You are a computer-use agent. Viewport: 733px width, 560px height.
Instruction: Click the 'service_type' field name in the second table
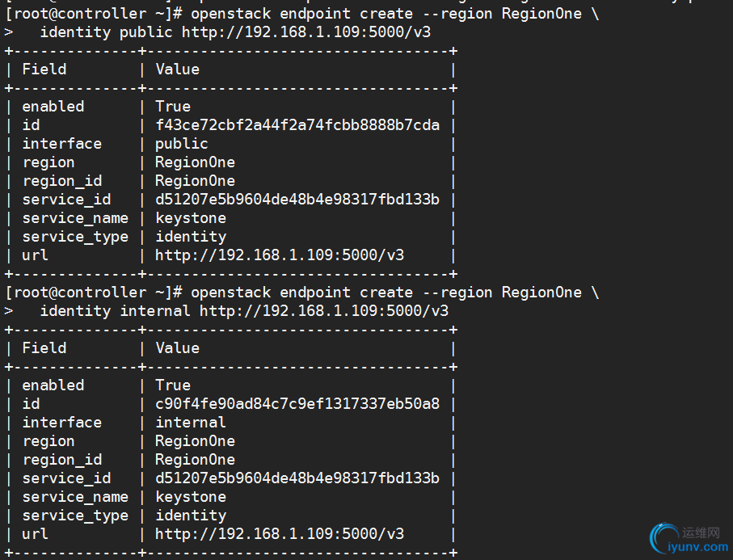pos(75,516)
